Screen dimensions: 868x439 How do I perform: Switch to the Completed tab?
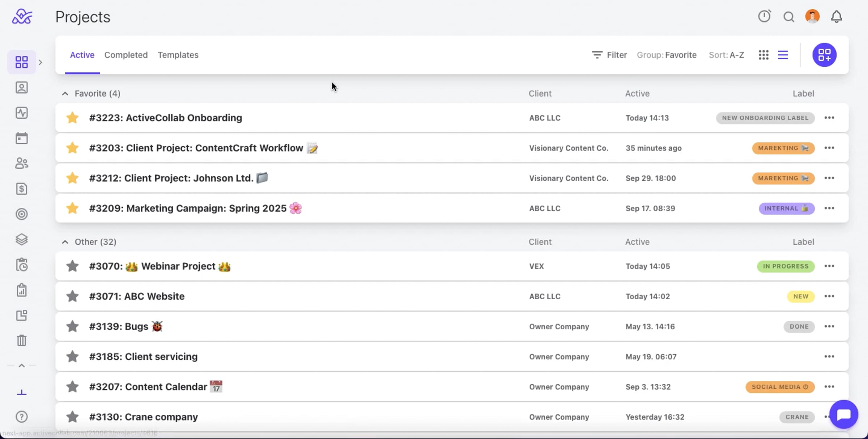point(126,55)
